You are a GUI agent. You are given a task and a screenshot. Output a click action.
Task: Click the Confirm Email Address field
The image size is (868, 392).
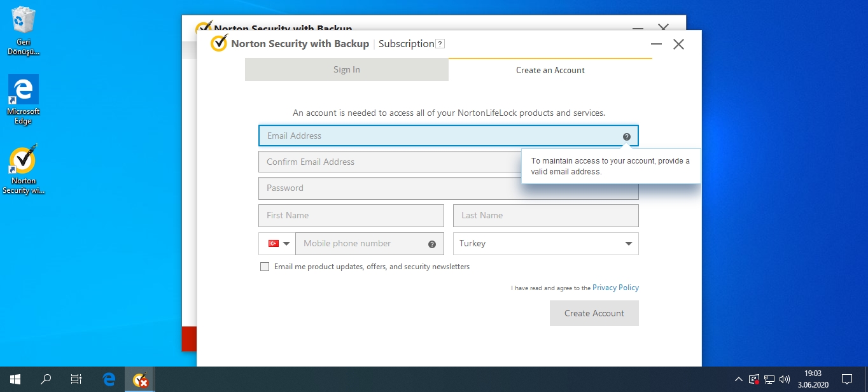point(449,162)
